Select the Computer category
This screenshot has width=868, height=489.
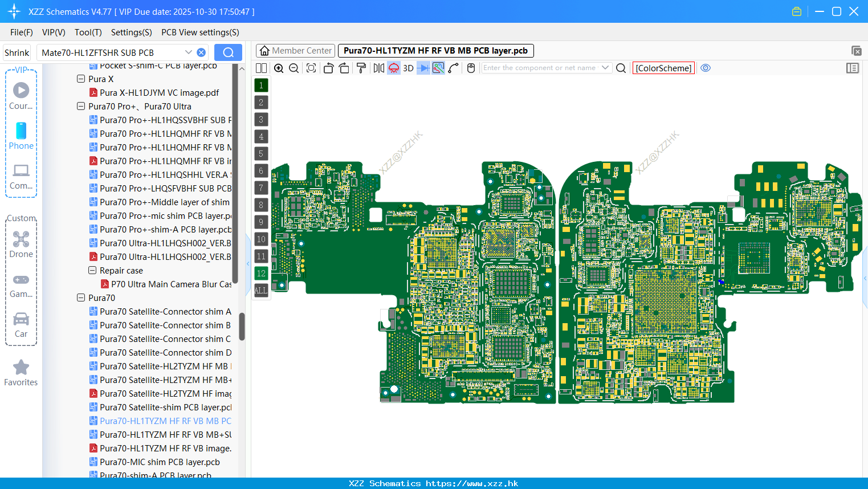coord(21,176)
